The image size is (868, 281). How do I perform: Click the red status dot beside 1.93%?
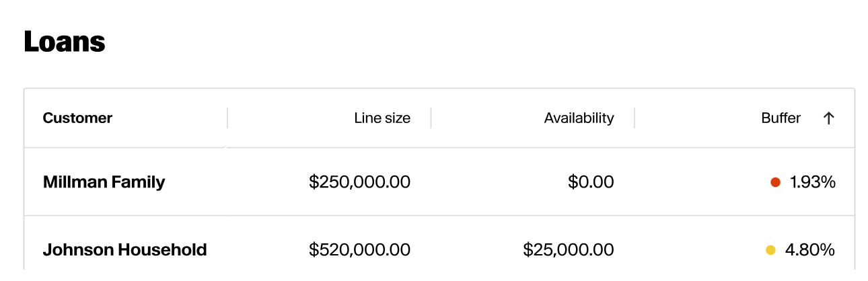[775, 182]
